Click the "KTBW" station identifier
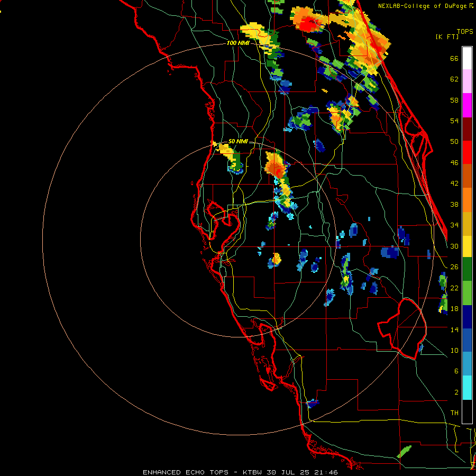The image size is (476, 476). pos(253,472)
